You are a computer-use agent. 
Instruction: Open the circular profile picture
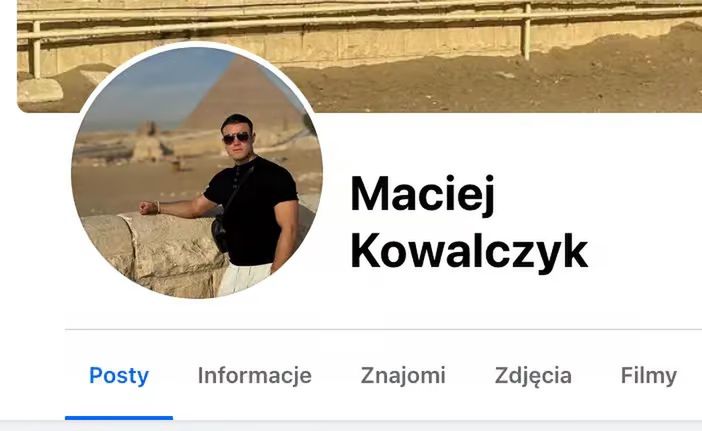[x=197, y=172]
